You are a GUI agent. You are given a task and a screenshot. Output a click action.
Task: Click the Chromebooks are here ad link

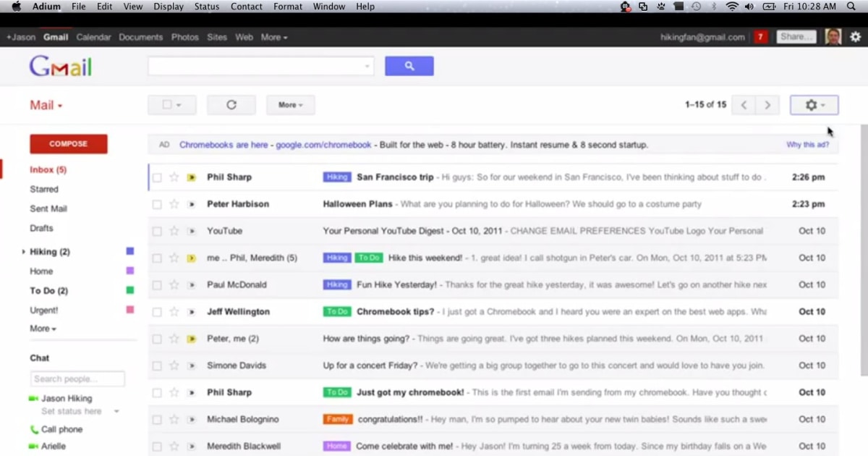pyautogui.click(x=224, y=145)
